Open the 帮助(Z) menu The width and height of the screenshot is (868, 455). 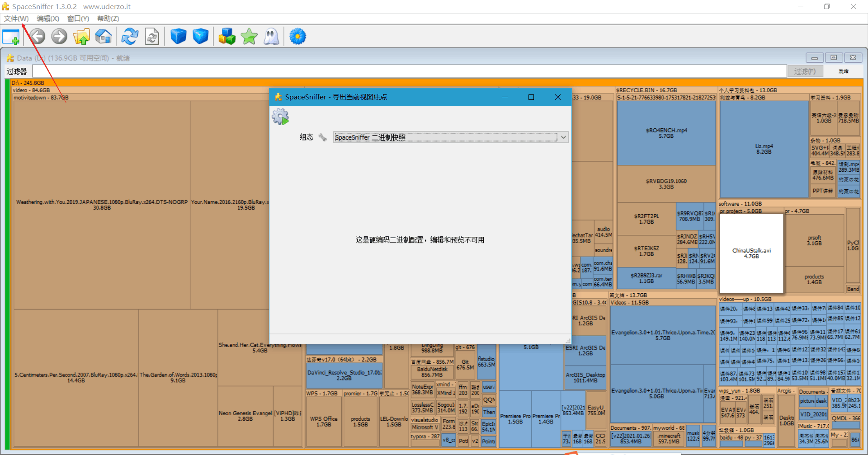(x=108, y=19)
